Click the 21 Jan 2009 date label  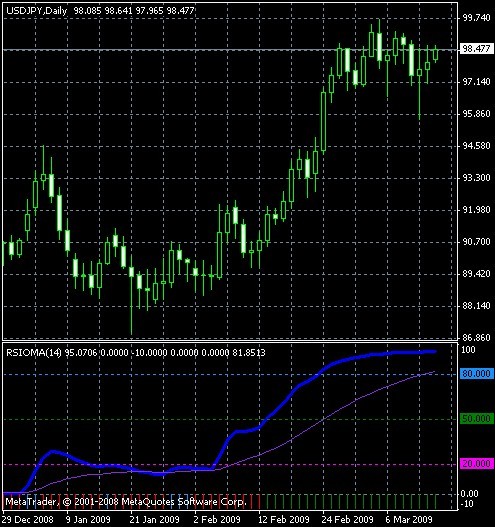(154, 520)
